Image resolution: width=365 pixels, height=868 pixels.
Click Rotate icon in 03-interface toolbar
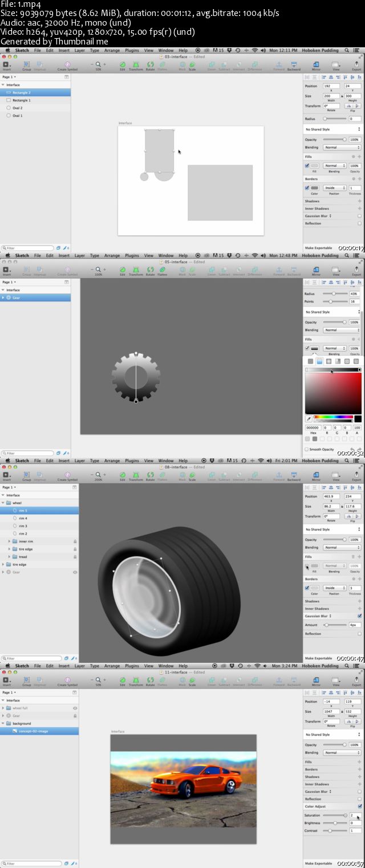pos(150,65)
